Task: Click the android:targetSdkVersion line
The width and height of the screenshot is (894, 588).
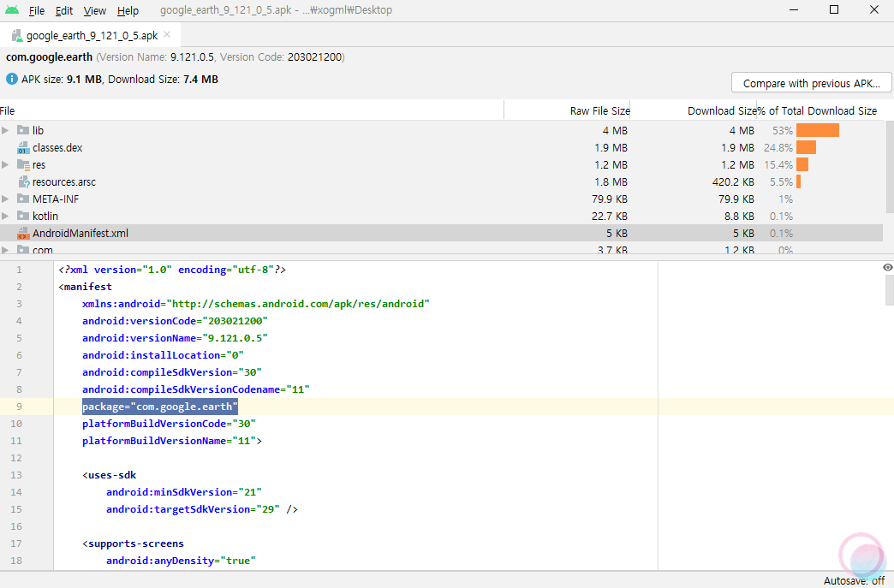Action: 202,508
